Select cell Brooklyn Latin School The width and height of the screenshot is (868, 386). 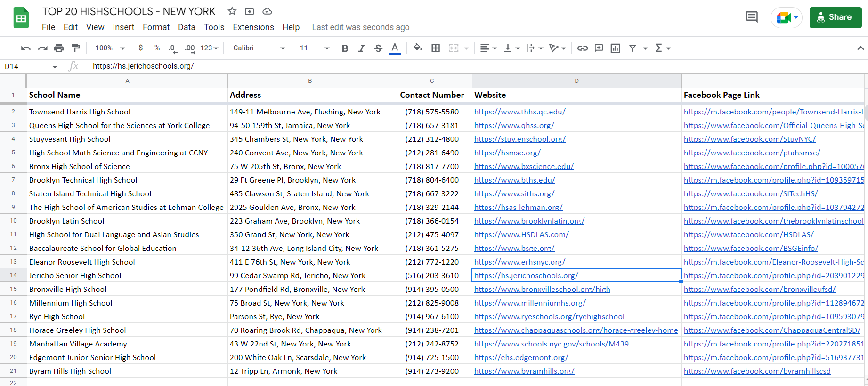(127, 221)
